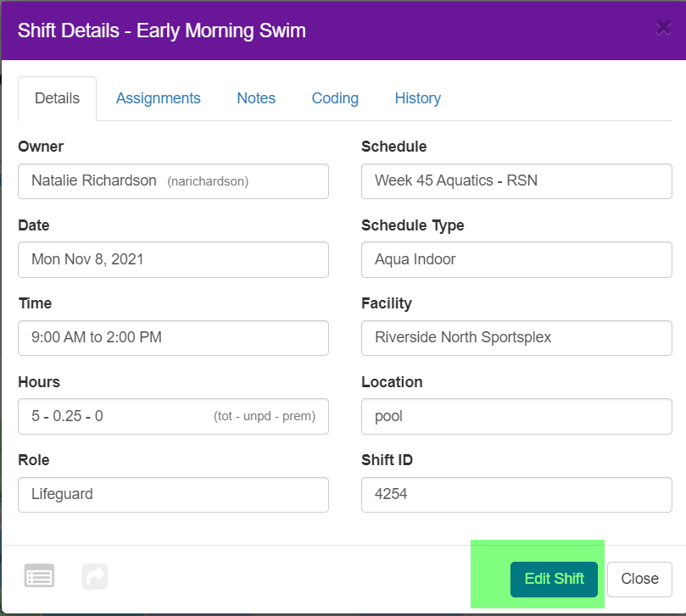Click the Location label
Viewport: 686px width, 616px height.
[x=392, y=382]
